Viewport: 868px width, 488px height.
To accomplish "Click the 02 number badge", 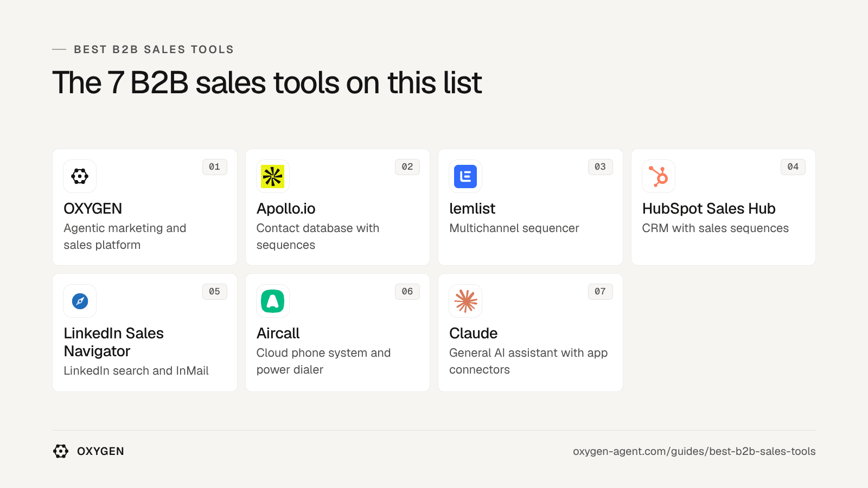I will (407, 167).
